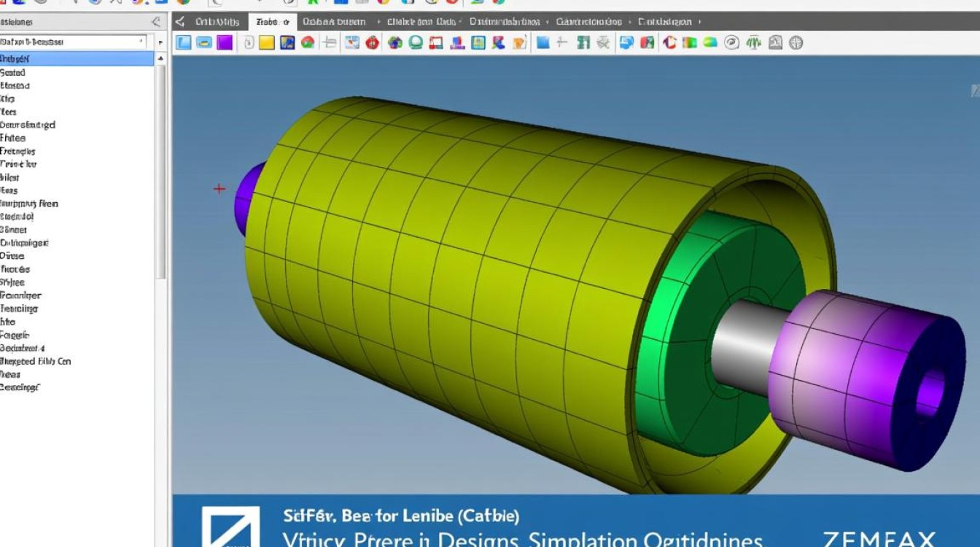Collapse the left panel using header arrow

coord(155,23)
